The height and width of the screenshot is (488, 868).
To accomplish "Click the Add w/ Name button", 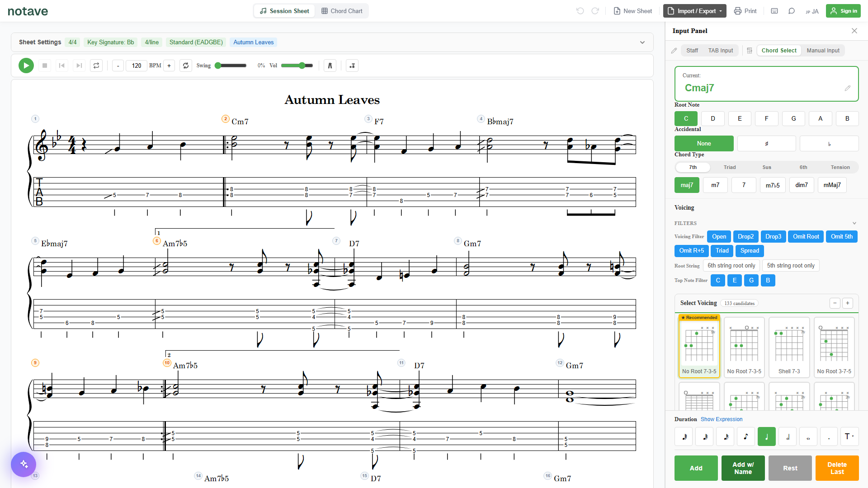I will (743, 468).
